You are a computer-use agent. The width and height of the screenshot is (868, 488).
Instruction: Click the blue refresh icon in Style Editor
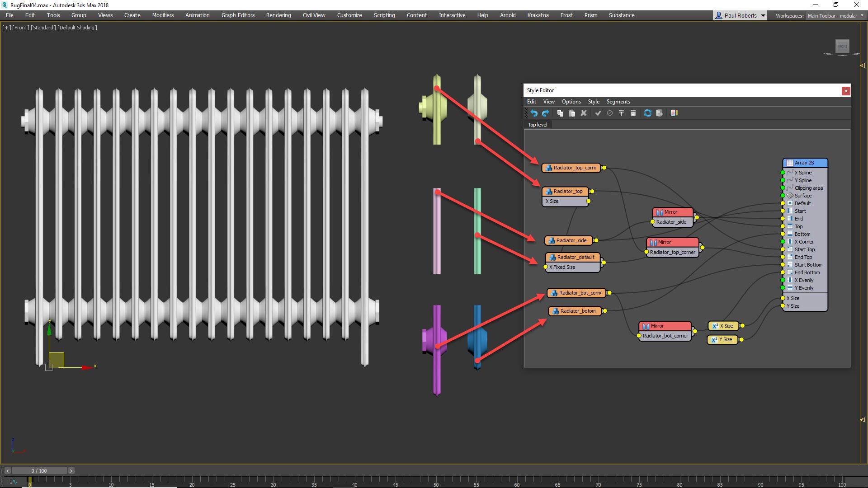tap(647, 113)
